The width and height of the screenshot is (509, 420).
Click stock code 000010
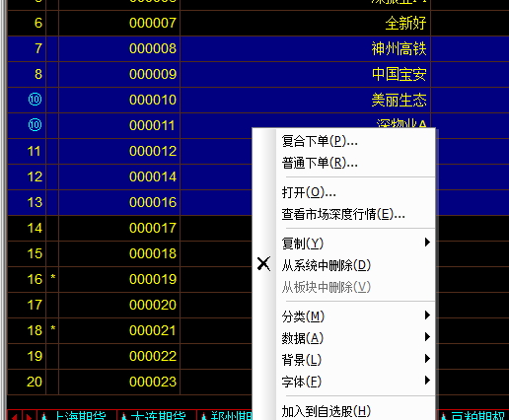point(153,100)
